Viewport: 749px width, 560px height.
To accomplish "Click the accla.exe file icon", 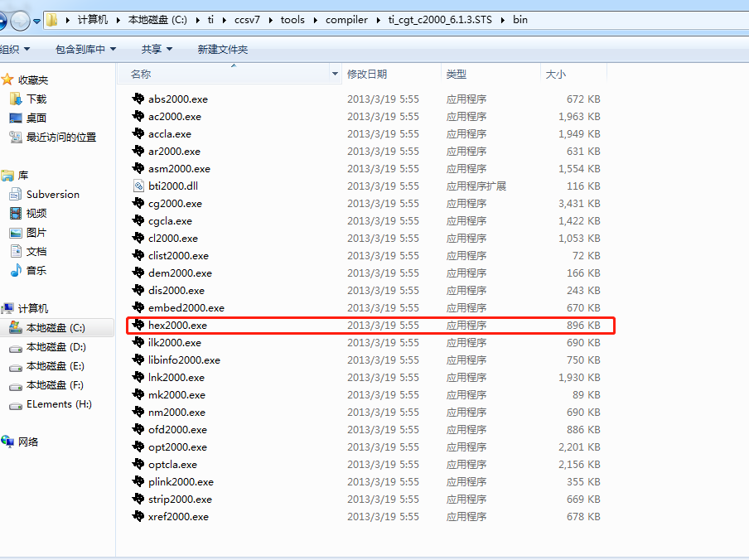I will point(138,133).
